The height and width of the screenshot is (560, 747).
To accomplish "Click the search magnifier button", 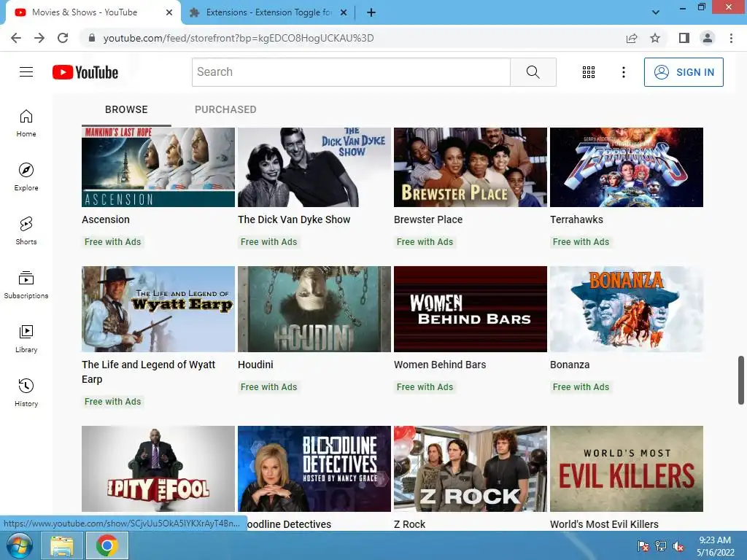I will click(533, 72).
